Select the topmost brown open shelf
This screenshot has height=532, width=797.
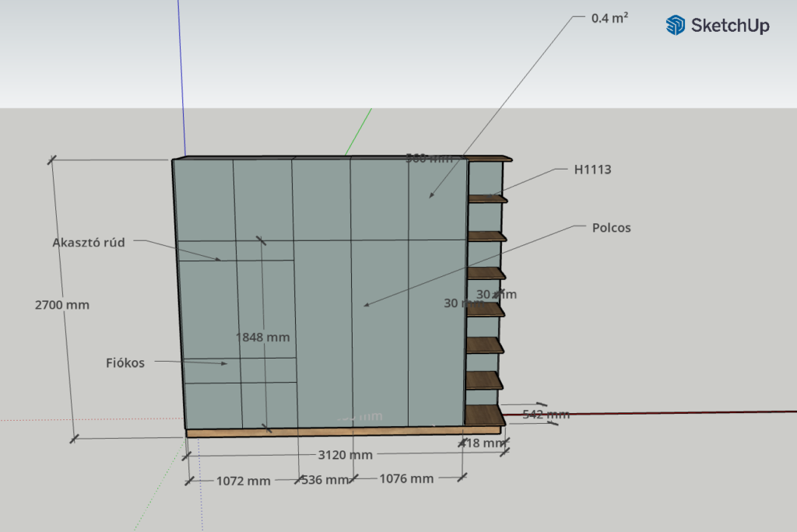pos(487,200)
